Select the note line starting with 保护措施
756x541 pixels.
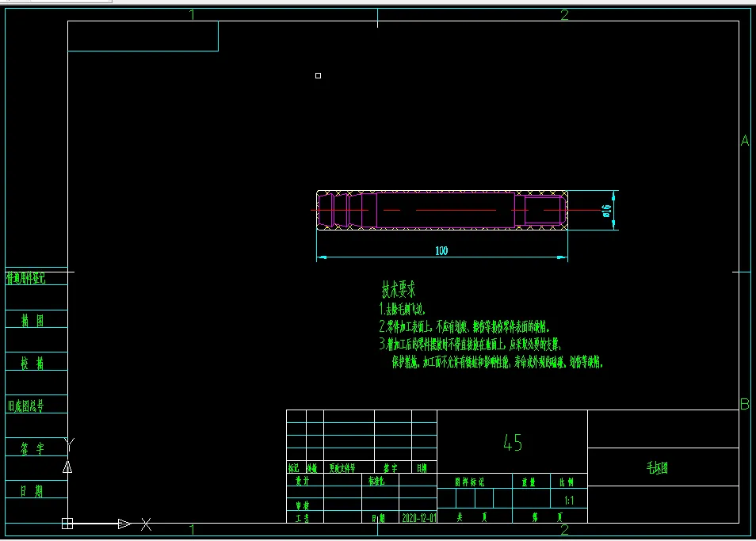pyautogui.click(x=497, y=362)
